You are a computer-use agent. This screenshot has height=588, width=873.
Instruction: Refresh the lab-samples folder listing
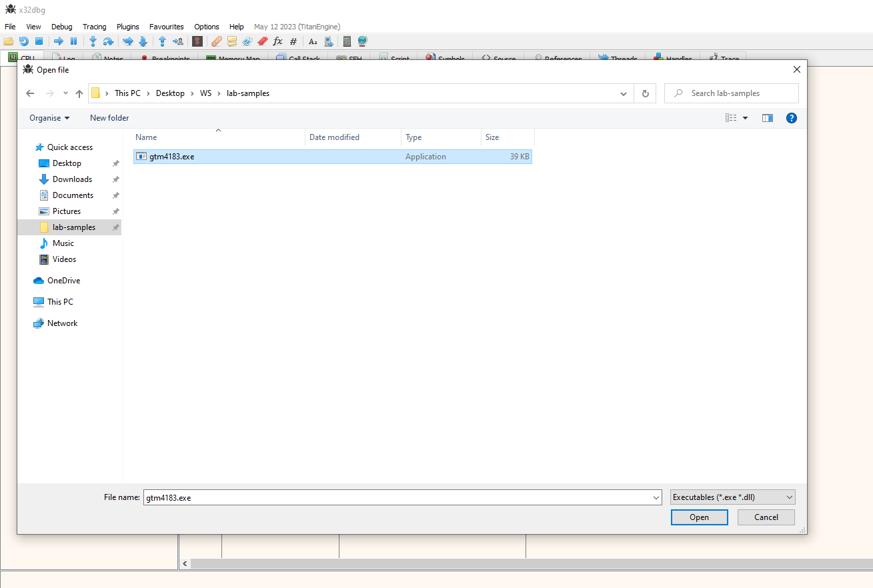(645, 93)
